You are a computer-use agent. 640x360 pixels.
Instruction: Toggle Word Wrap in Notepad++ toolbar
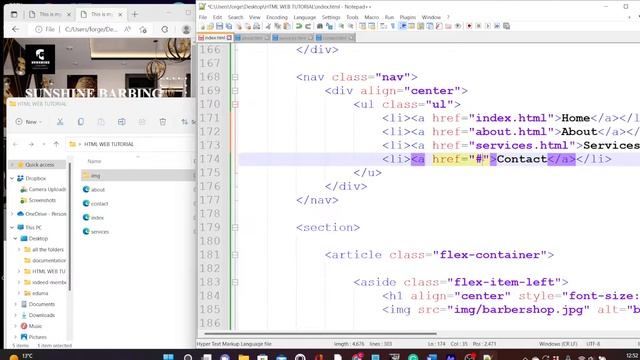(x=383, y=26)
